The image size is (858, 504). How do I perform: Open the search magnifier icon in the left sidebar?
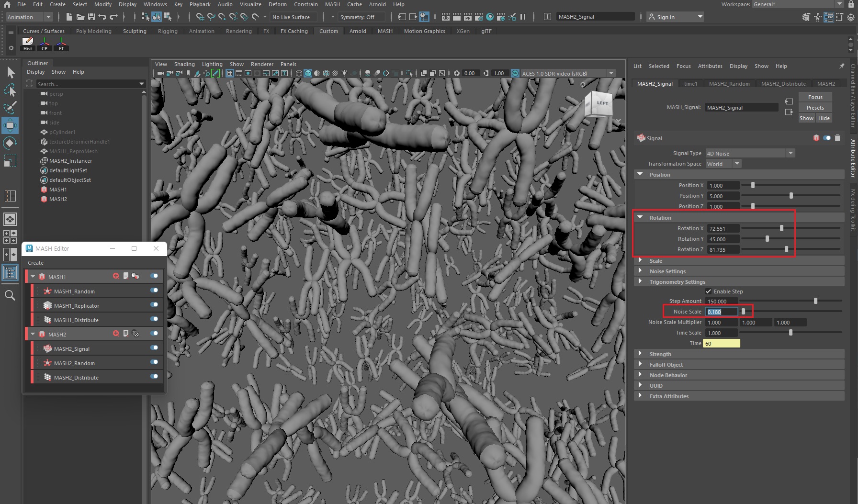10,295
